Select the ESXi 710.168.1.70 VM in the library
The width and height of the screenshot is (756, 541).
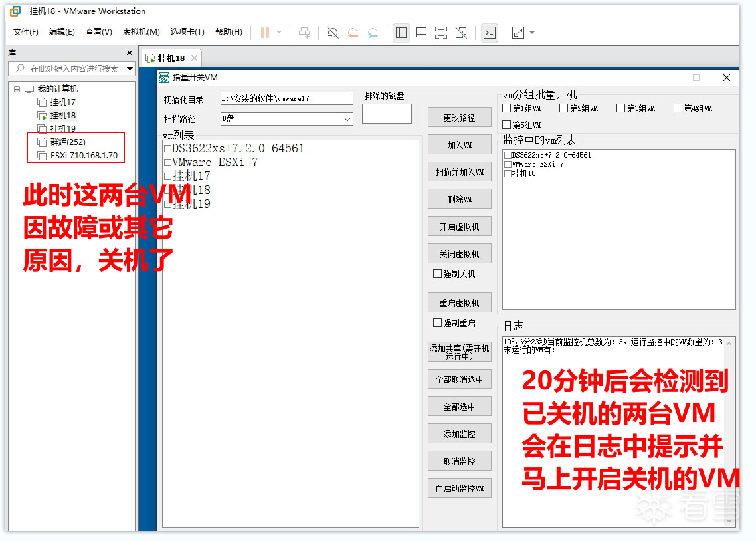click(x=84, y=156)
